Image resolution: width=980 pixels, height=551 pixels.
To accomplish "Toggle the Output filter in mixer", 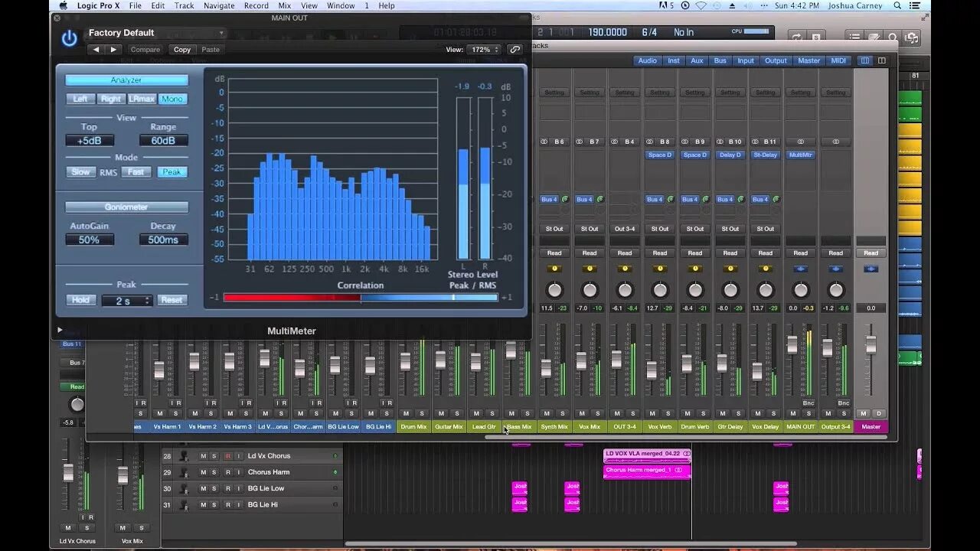I will [776, 60].
